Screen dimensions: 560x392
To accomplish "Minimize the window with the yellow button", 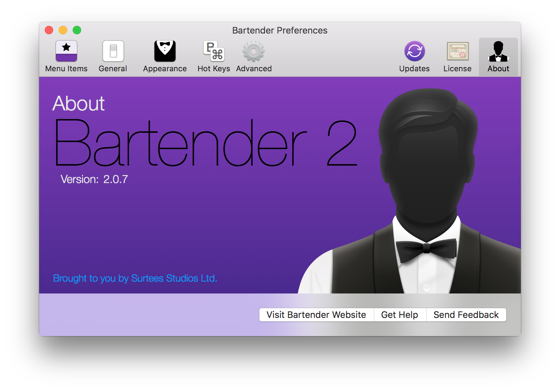I will (x=63, y=30).
